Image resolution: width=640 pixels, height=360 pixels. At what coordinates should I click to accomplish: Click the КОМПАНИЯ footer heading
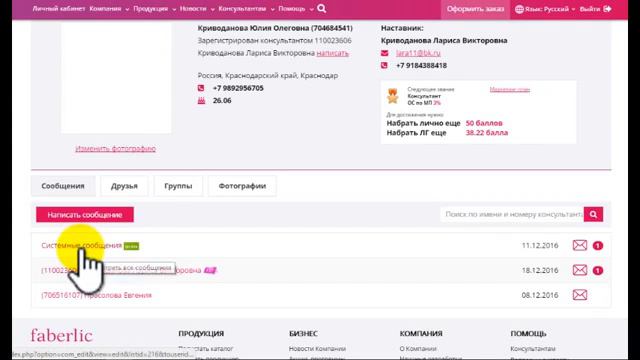pos(421,333)
